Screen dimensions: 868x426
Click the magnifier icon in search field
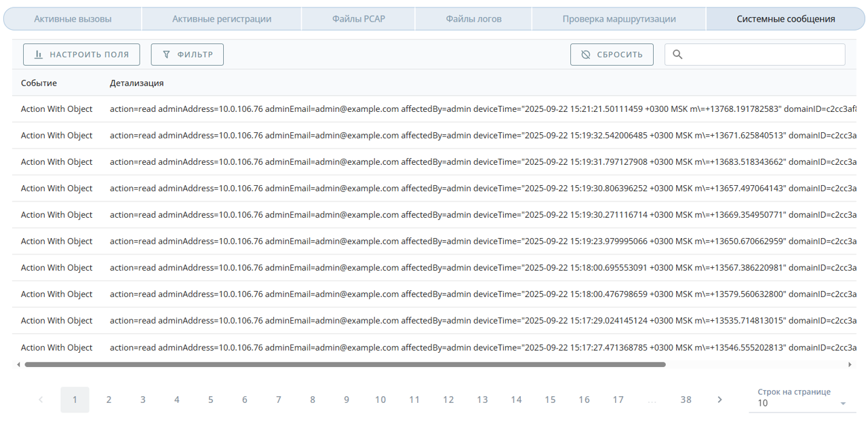click(677, 55)
